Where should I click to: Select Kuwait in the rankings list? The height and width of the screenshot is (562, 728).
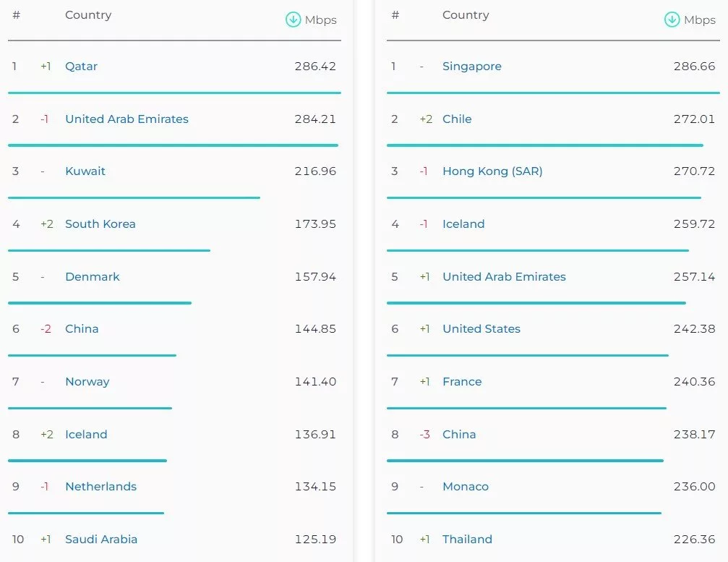85,171
